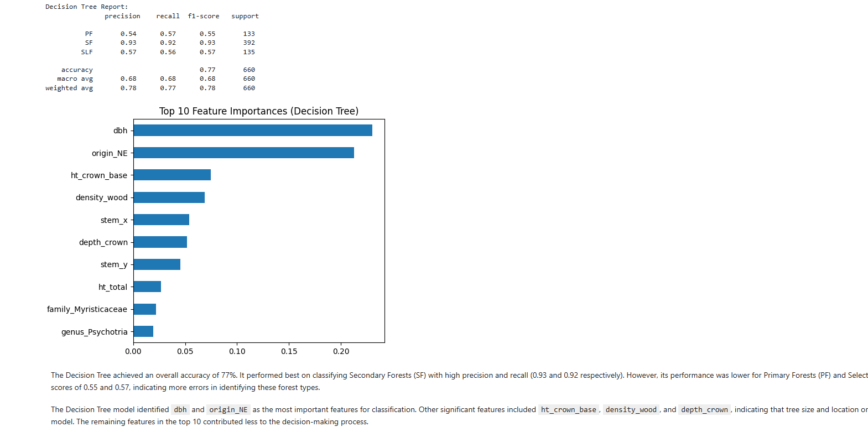Click the density_wood bar
Viewport: 868px width, 432px height.
point(169,197)
